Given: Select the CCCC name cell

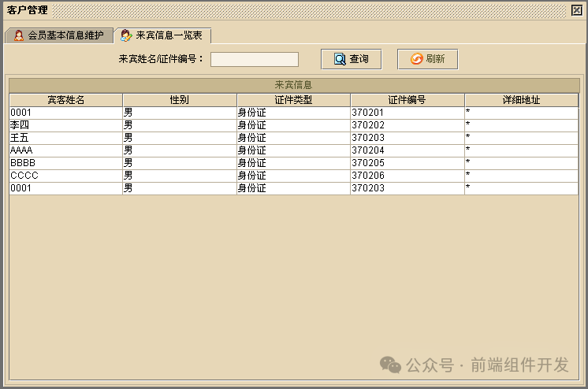Looking at the screenshot, I should (x=66, y=176).
